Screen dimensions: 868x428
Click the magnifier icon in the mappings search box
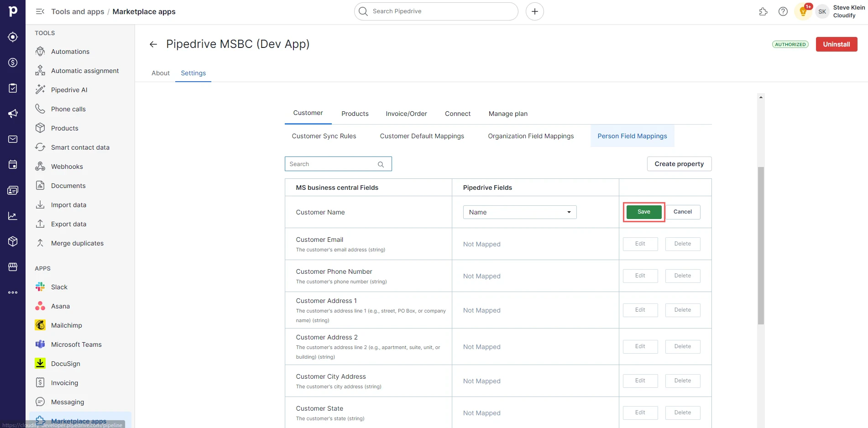pos(381,164)
